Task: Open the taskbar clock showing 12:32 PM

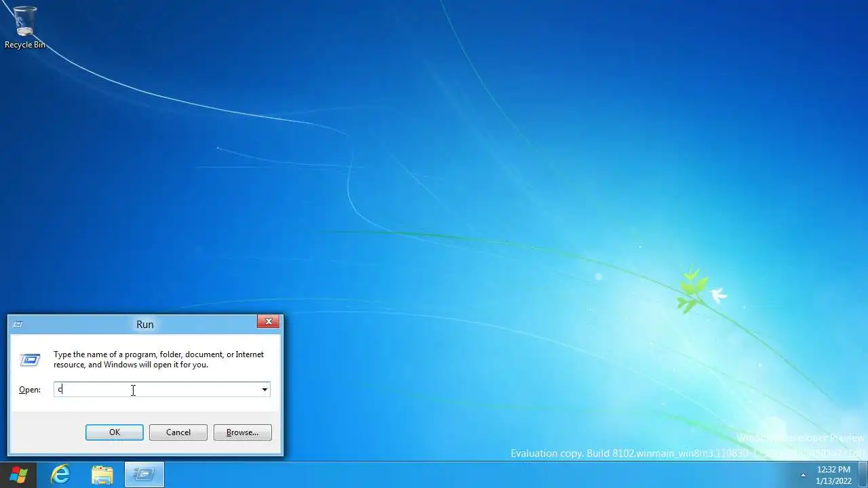Action: coord(833,475)
